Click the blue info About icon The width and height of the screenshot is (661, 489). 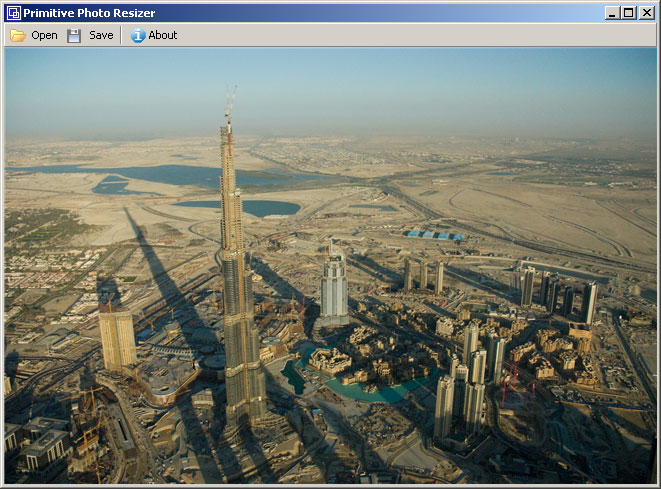point(138,35)
